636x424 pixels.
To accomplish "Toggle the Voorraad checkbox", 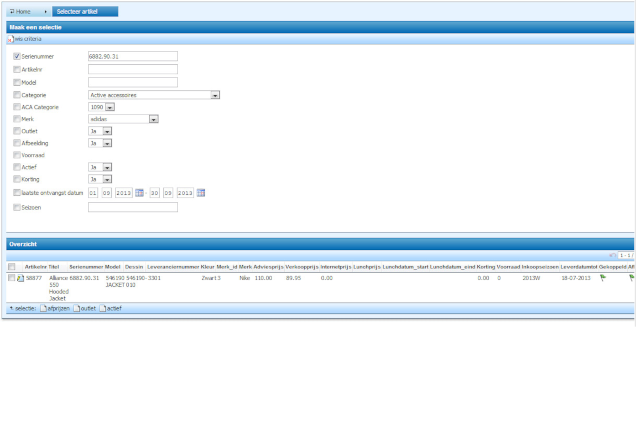I will (17, 155).
